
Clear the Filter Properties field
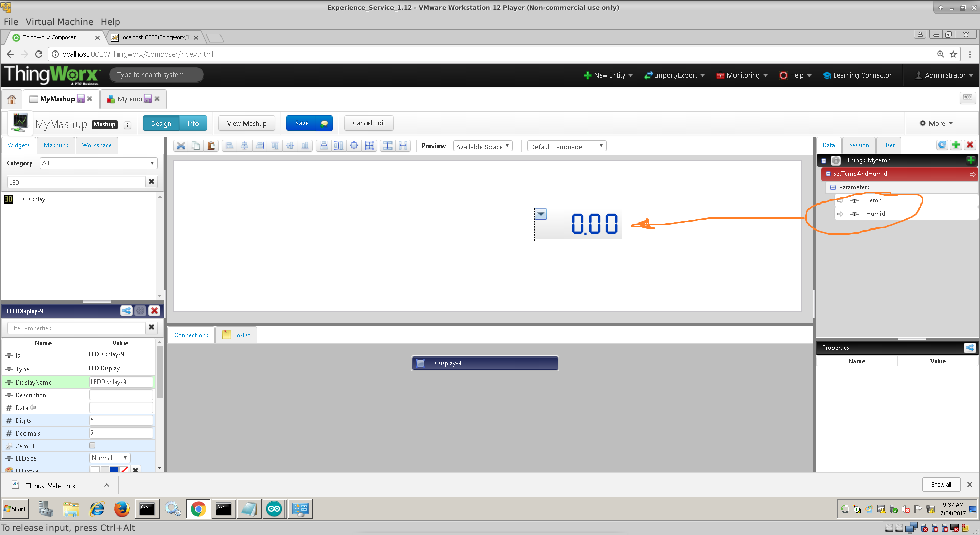tap(151, 328)
